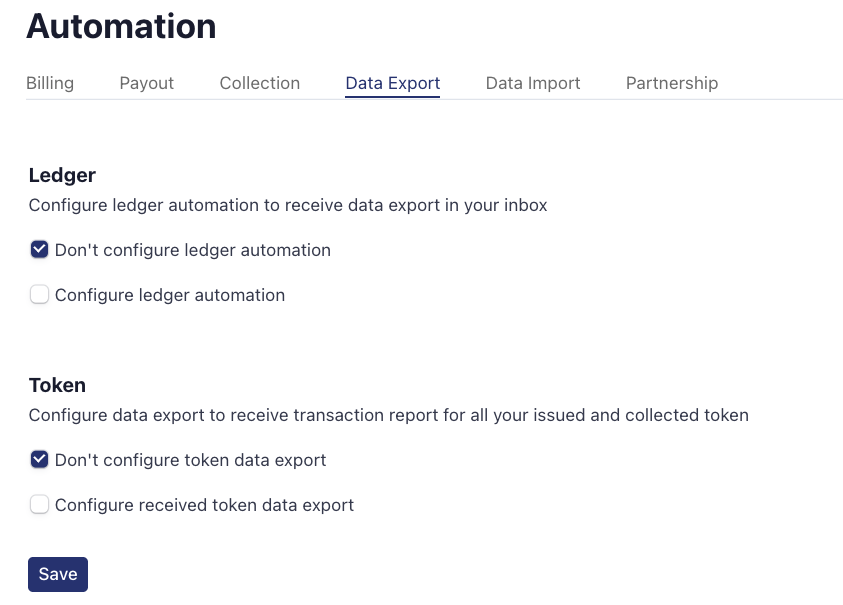Uncheck the "Don't configure token data export" checkbox
The height and width of the screenshot is (605, 843).
click(39, 460)
